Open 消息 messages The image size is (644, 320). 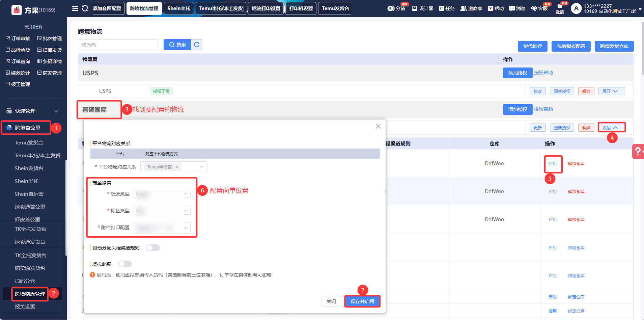pyautogui.click(x=517, y=8)
